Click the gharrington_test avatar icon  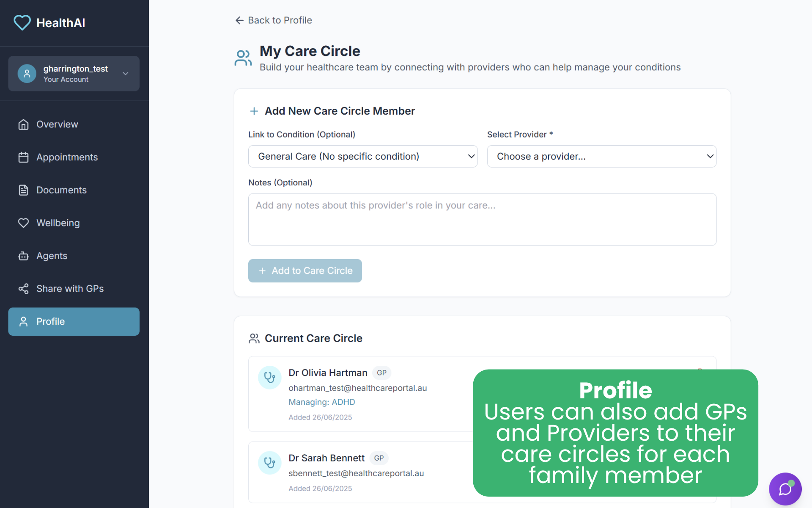27,74
